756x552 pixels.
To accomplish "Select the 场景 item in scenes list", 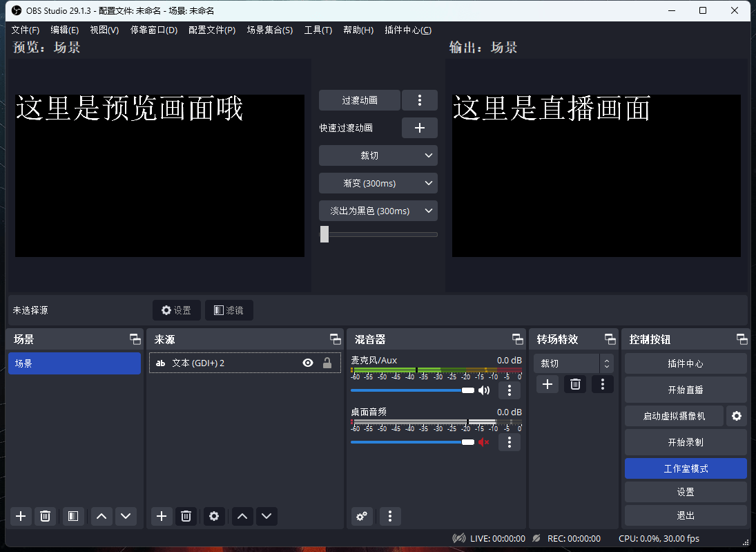I will click(x=75, y=363).
